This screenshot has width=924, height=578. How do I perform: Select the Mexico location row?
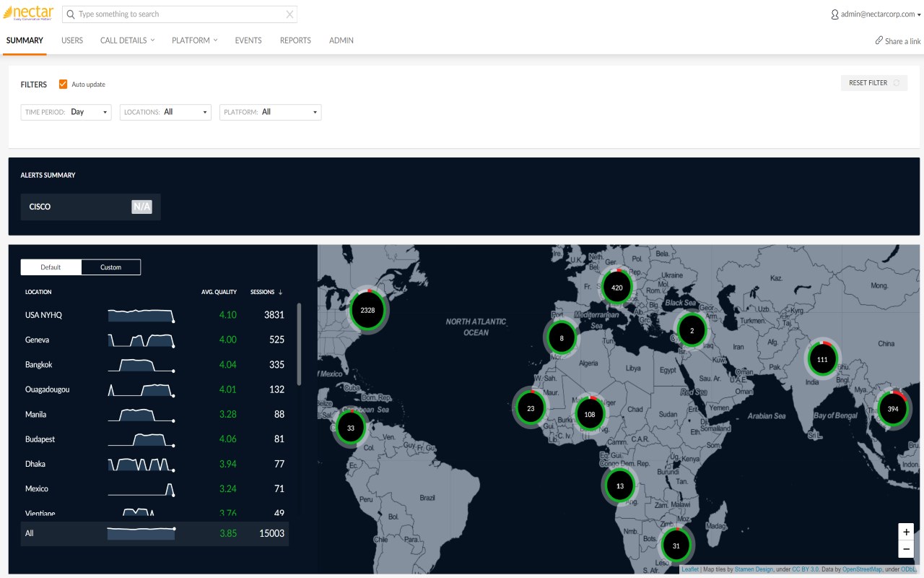coord(154,489)
